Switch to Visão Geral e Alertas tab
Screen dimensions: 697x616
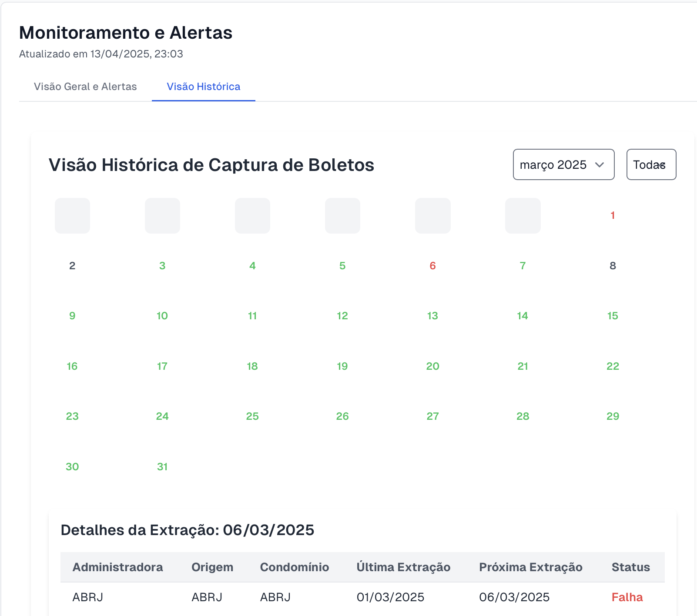pyautogui.click(x=85, y=87)
